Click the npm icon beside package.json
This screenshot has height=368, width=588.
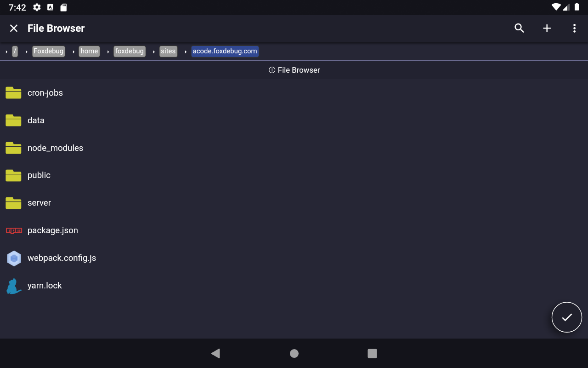(13, 230)
